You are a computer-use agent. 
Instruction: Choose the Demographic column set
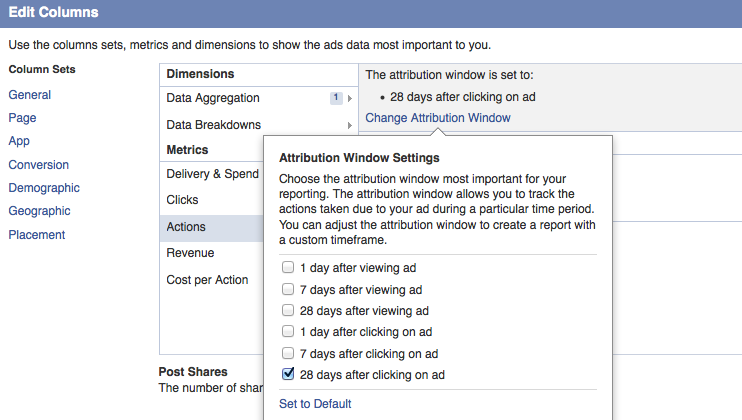pos(44,188)
